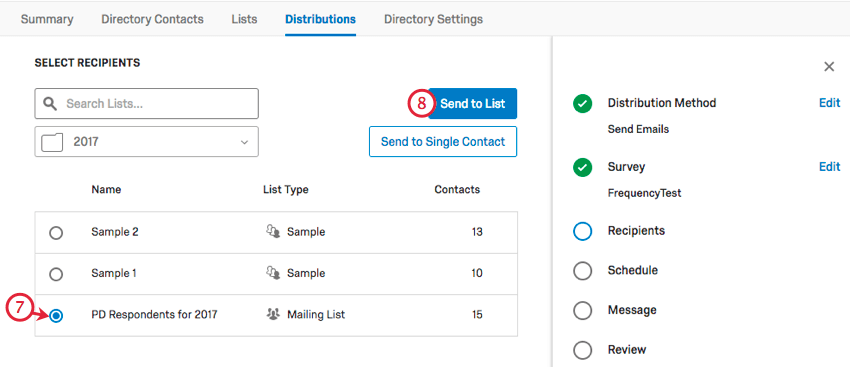The height and width of the screenshot is (367, 850).
Task: Click the Review step label
Action: (x=627, y=350)
